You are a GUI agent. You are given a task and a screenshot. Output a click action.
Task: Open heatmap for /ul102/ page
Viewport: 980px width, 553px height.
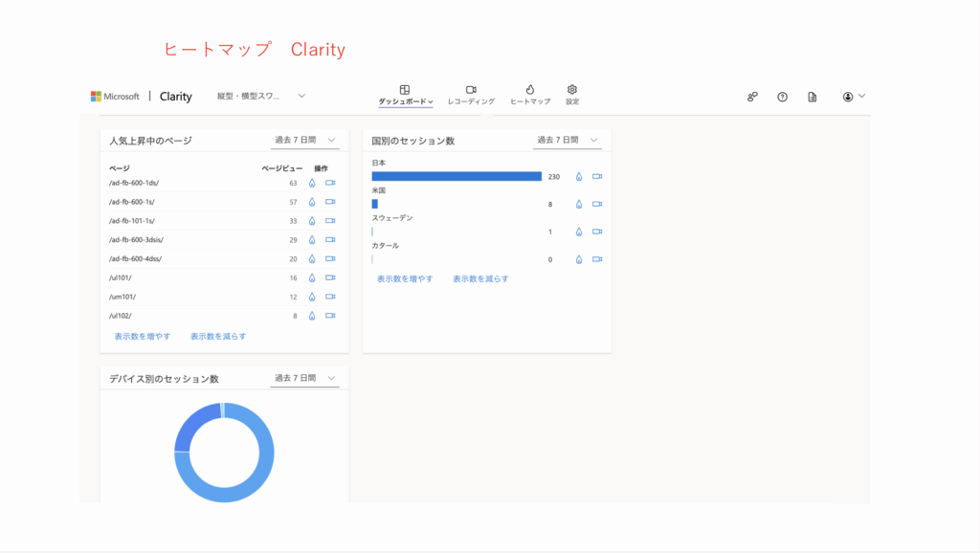pos(312,316)
